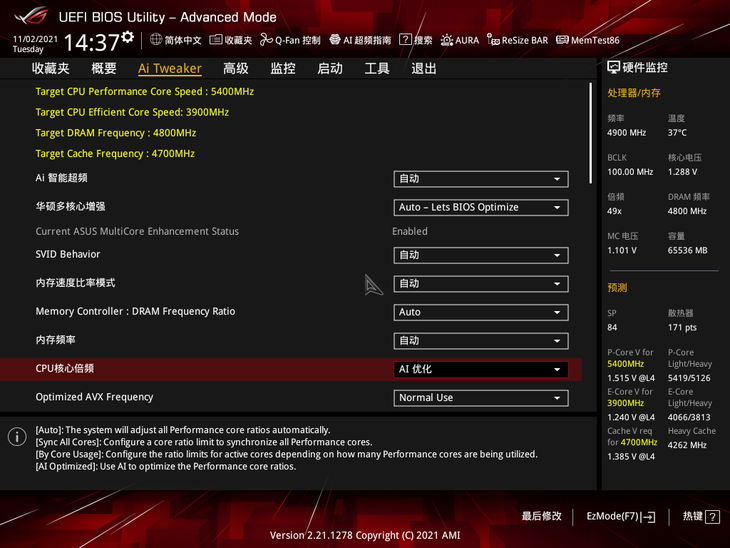Open 华硕多核心增强 dropdown
Screen dimensions: 730x548
[x=481, y=207]
